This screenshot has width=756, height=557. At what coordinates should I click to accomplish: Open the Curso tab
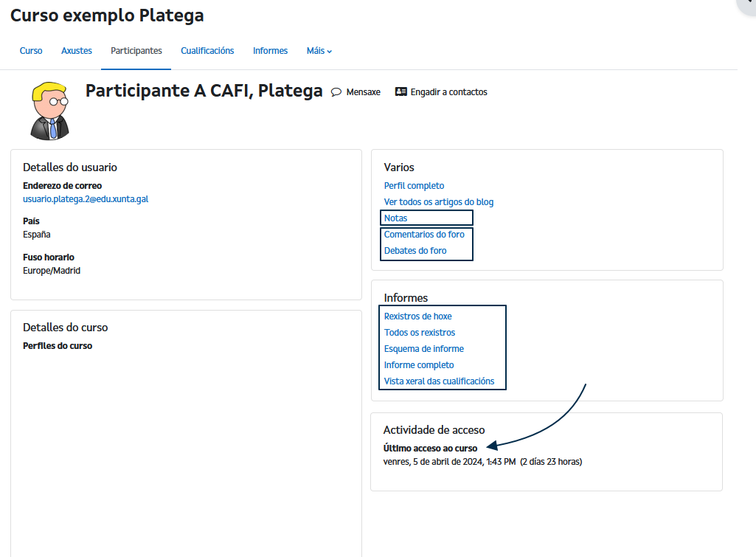click(x=31, y=51)
